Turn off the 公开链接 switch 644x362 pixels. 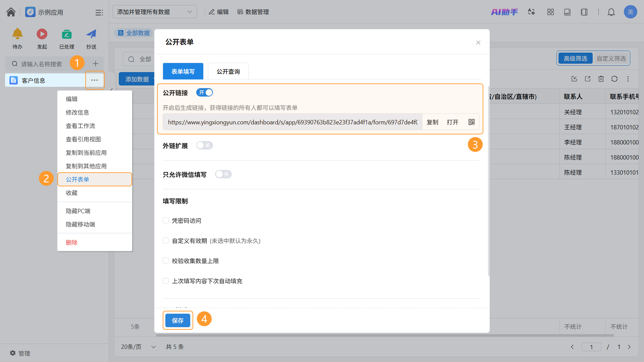click(204, 93)
